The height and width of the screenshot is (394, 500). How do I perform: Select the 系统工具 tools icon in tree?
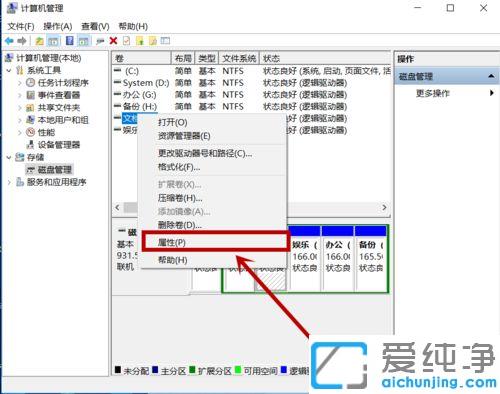tap(20, 70)
